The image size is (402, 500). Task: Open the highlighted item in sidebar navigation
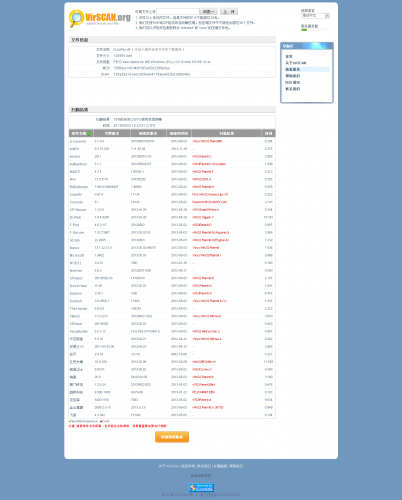[x=307, y=69]
